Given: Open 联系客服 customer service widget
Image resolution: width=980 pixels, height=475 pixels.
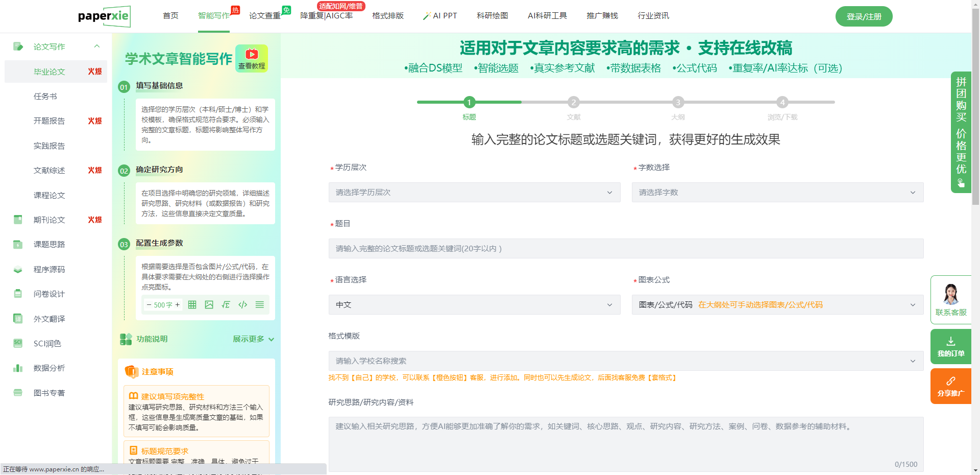Looking at the screenshot, I should tap(950, 300).
